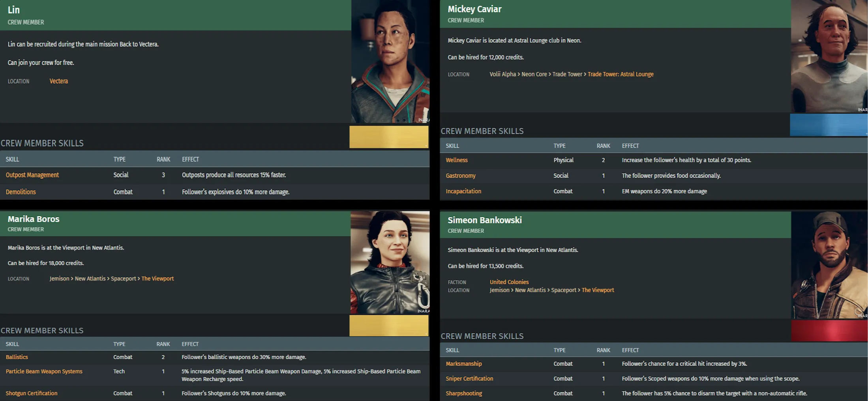Click the yellow swatch below Lin's portrait

coord(389,137)
